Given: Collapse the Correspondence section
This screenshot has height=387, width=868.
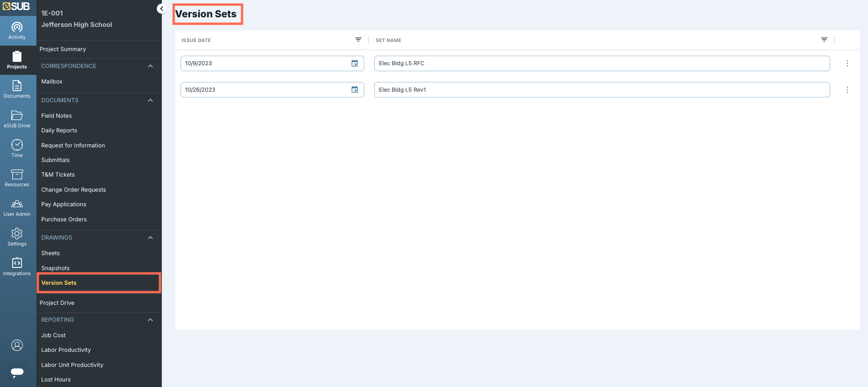Looking at the screenshot, I should [x=150, y=66].
